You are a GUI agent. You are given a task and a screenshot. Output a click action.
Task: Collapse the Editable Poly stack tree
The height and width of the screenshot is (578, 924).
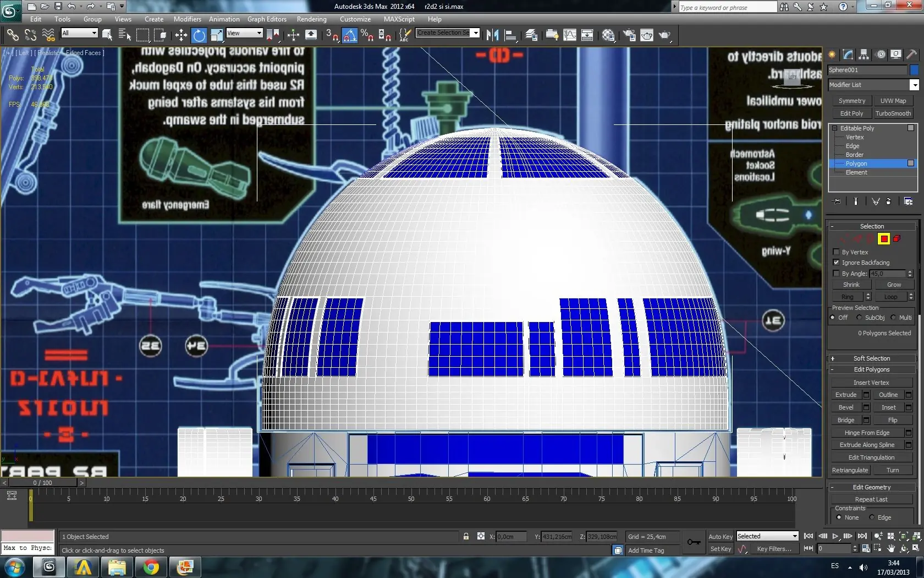[834, 128]
